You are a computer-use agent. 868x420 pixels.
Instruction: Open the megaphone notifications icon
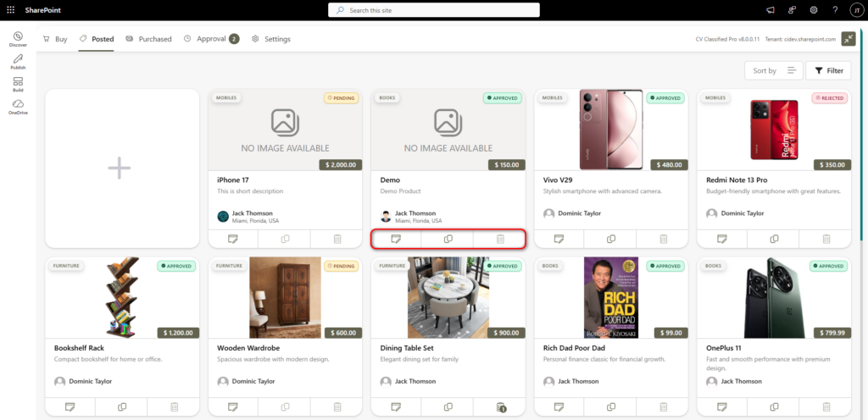point(770,10)
